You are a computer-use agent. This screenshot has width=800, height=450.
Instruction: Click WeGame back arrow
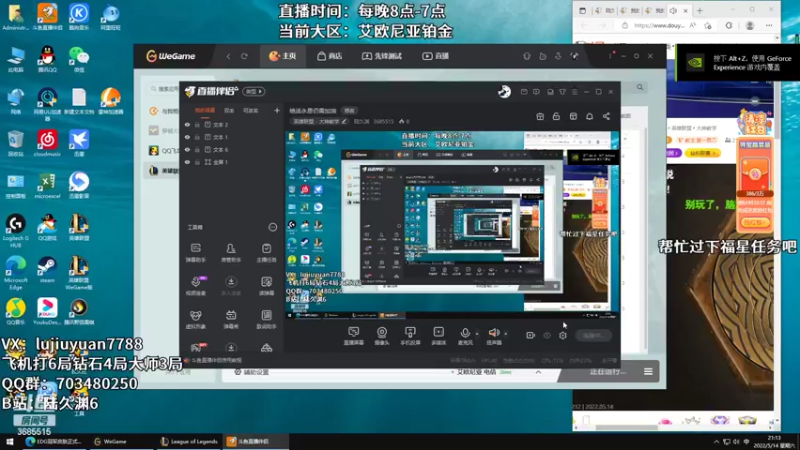[x=228, y=56]
